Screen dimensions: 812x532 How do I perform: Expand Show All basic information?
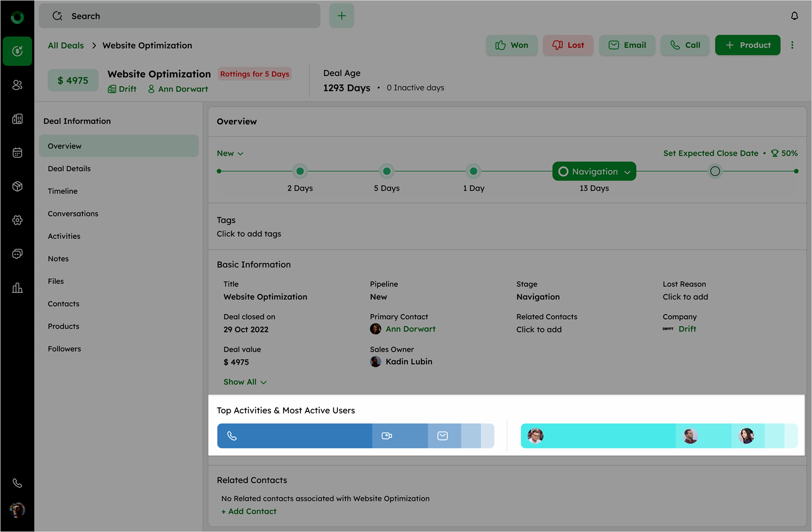[x=245, y=382]
